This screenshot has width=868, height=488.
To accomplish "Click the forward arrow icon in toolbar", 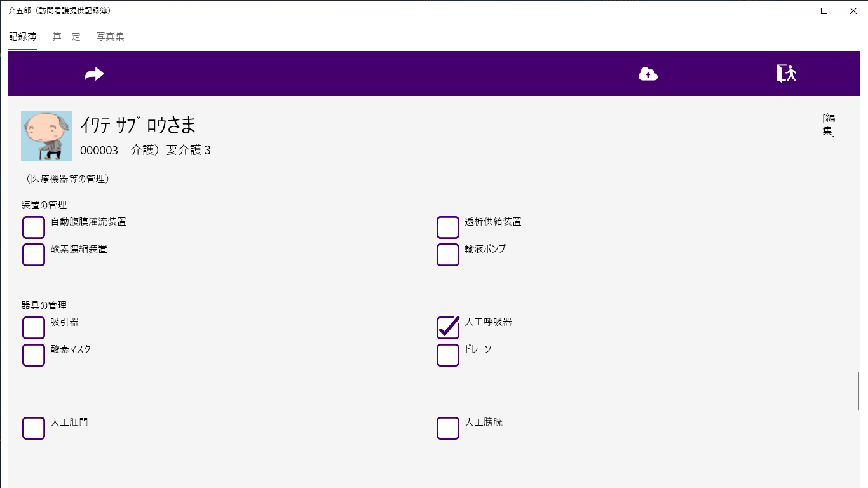I will [x=94, y=74].
